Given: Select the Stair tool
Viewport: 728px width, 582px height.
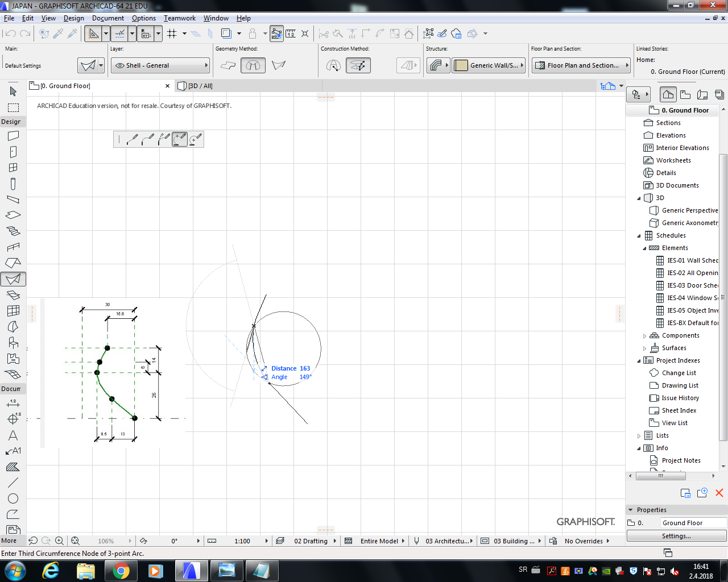Looking at the screenshot, I should (13, 231).
